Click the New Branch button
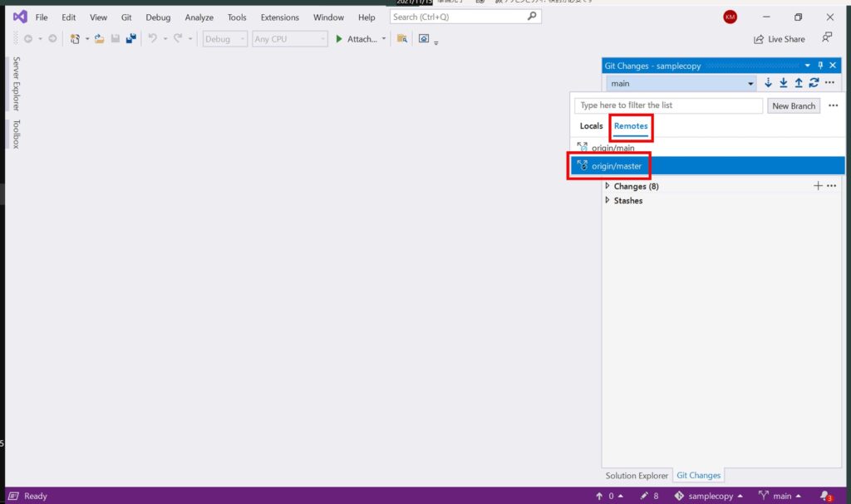Image resolution: width=851 pixels, height=504 pixels. (x=793, y=105)
